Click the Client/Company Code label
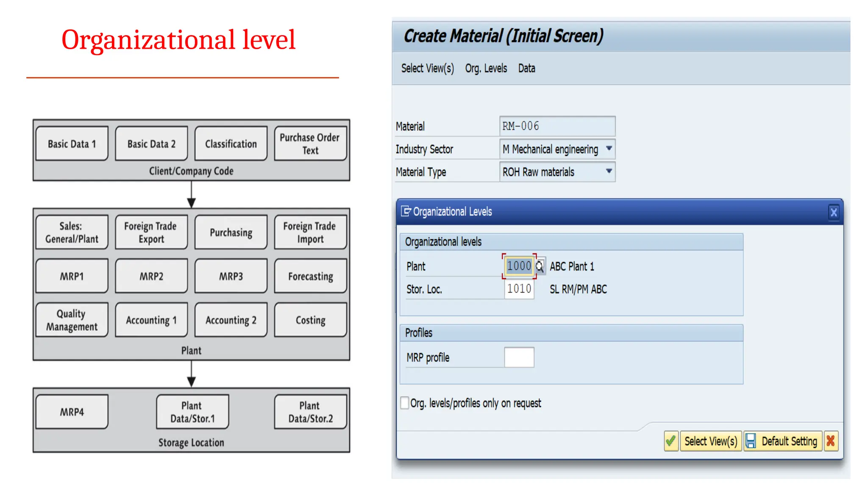Image resolution: width=868 pixels, height=488 pixels. pos(191,171)
